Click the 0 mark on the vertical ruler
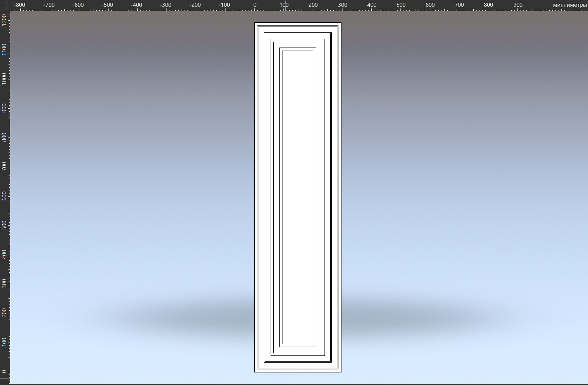 pyautogui.click(x=4, y=371)
